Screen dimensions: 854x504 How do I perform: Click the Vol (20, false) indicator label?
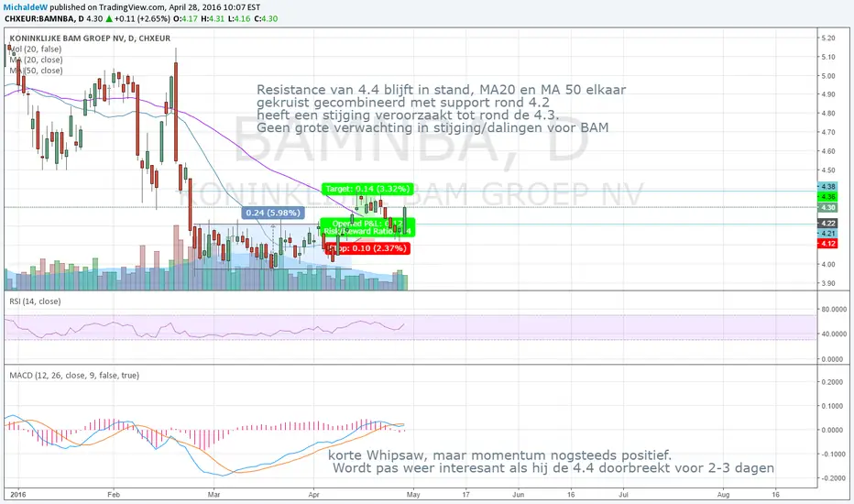coord(36,49)
